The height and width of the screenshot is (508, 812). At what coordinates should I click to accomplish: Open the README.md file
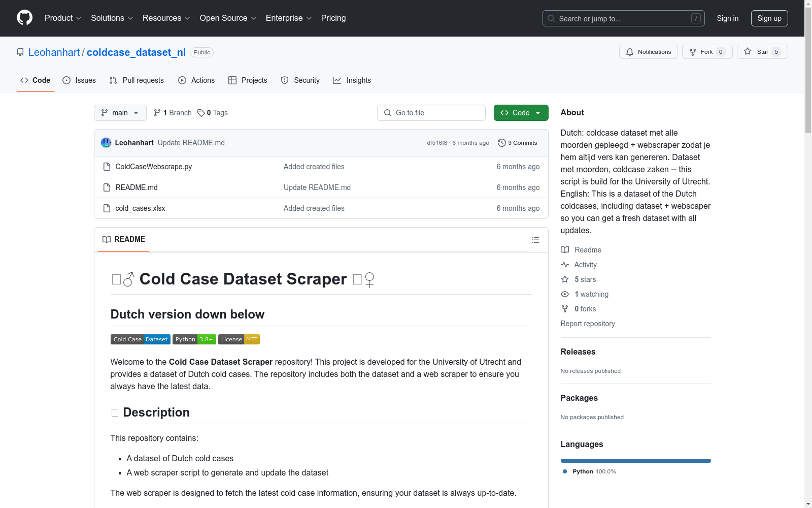137,187
